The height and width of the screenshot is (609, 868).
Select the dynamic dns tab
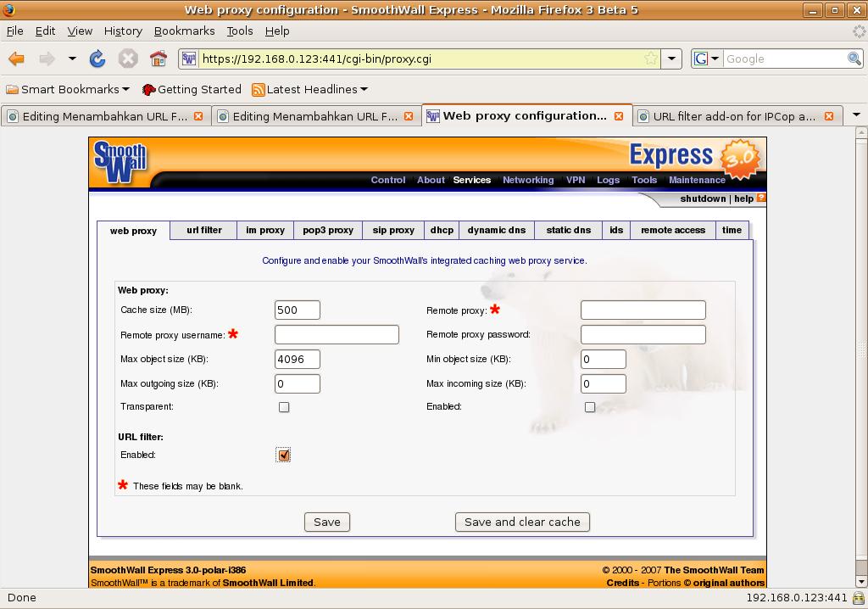coord(497,230)
